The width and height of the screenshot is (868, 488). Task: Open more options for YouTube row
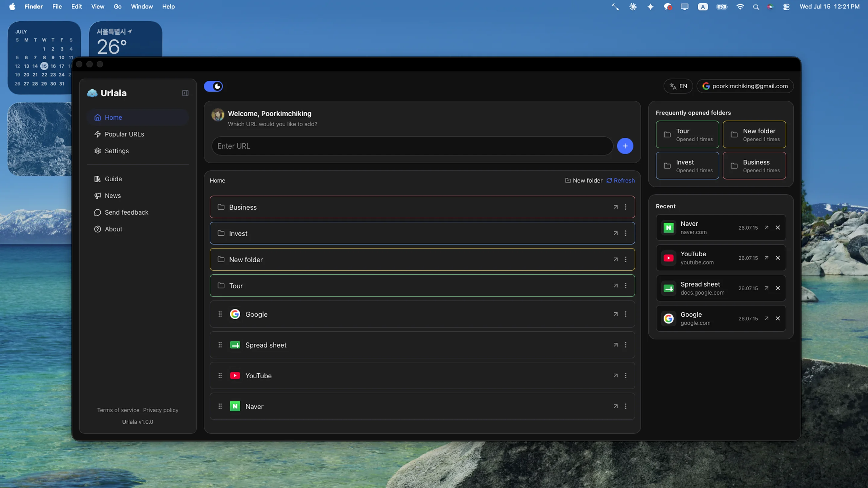click(626, 376)
